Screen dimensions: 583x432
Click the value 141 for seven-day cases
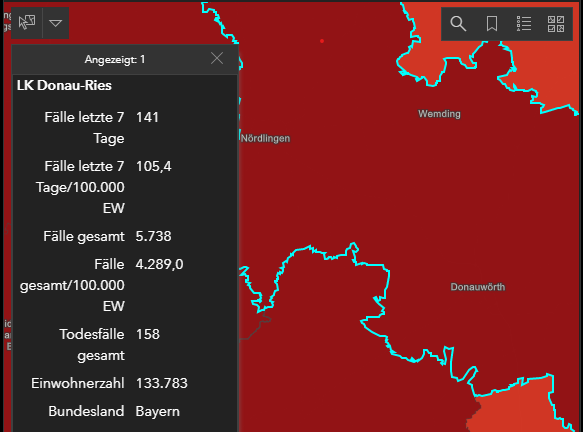pyautogui.click(x=147, y=117)
